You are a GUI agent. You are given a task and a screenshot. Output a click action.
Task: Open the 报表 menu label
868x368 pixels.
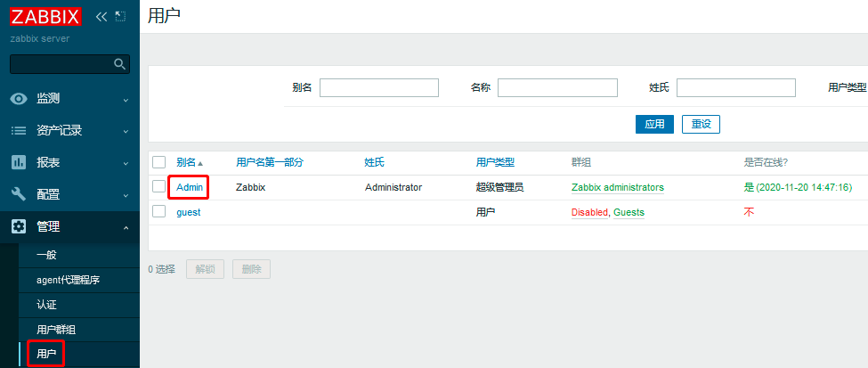[48, 162]
